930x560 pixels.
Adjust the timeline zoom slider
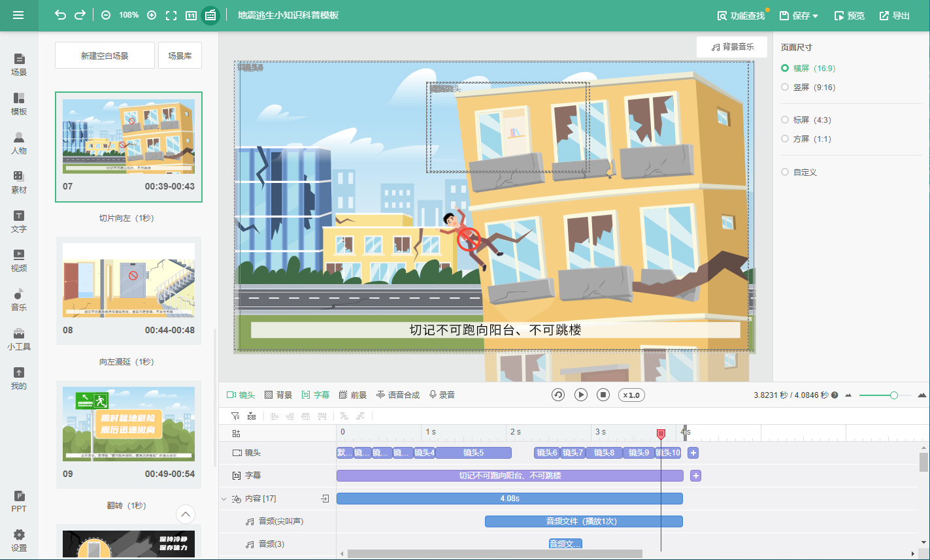point(893,395)
